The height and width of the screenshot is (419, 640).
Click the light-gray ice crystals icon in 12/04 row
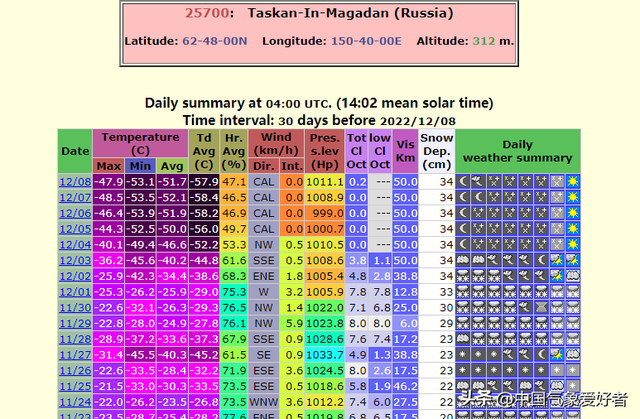pyautogui.click(x=557, y=244)
